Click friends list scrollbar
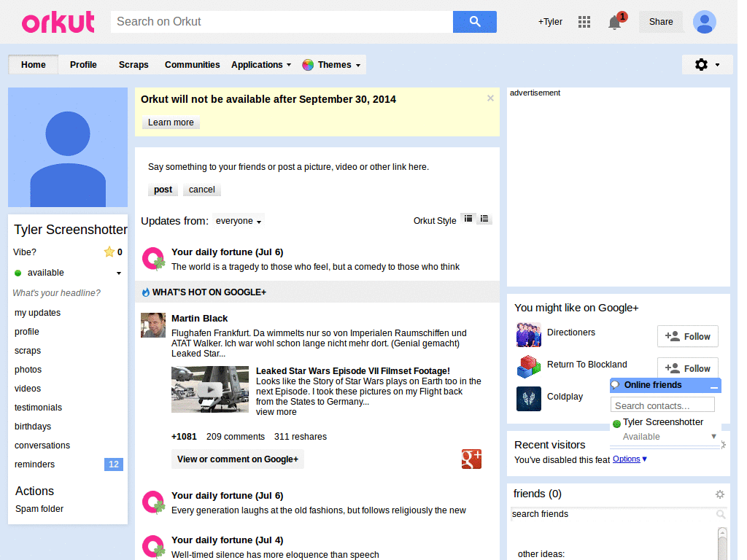Screen dimensions: 747x560 point(722,543)
